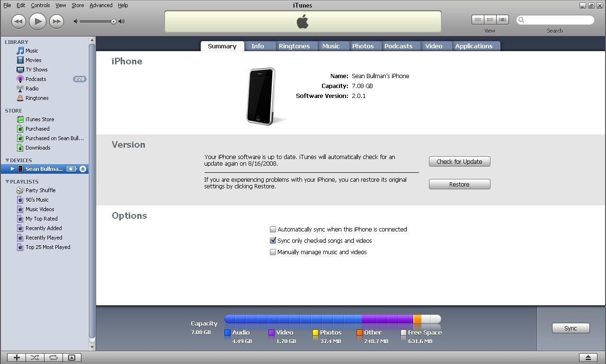The height and width of the screenshot is (364, 606).
Task: Select the Radio source
Action: click(x=32, y=88)
